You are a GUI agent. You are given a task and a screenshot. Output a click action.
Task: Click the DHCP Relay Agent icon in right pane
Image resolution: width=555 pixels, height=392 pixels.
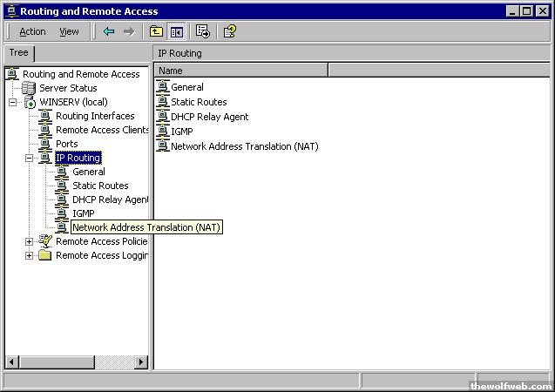coord(163,117)
